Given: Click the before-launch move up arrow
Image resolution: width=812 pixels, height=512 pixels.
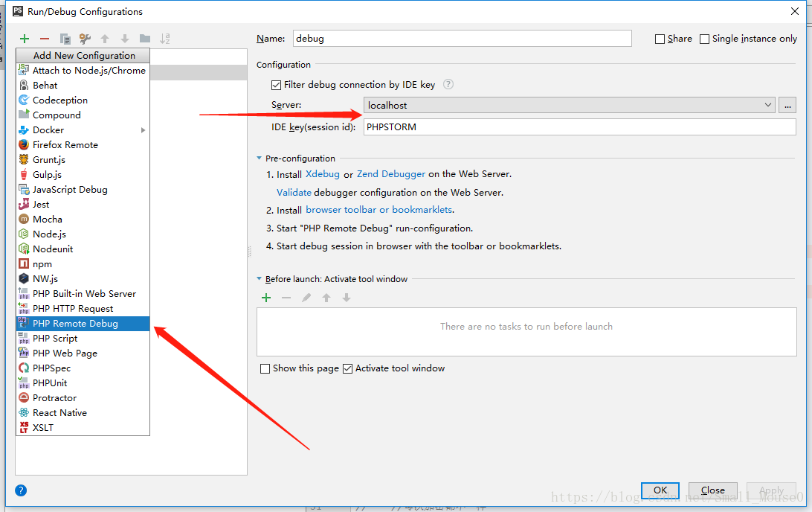Looking at the screenshot, I should point(326,298).
